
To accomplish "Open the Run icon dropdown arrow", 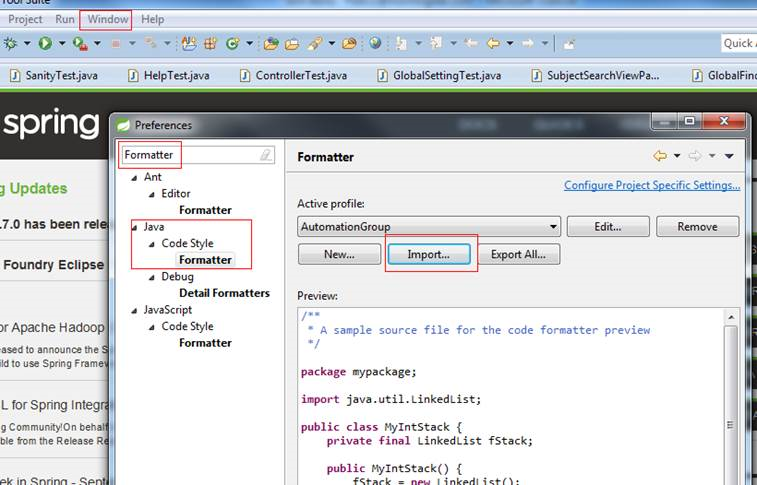I will tap(62, 43).
